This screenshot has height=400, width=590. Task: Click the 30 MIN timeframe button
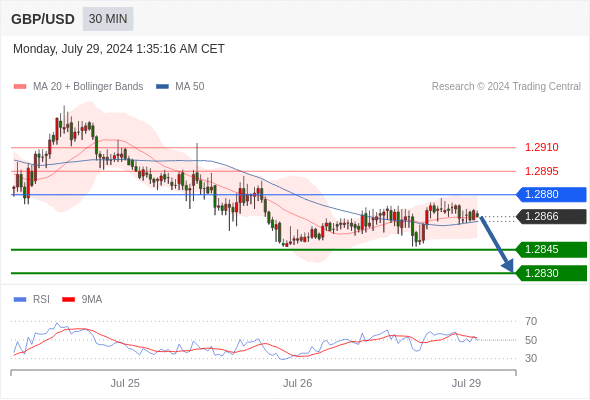click(x=108, y=19)
